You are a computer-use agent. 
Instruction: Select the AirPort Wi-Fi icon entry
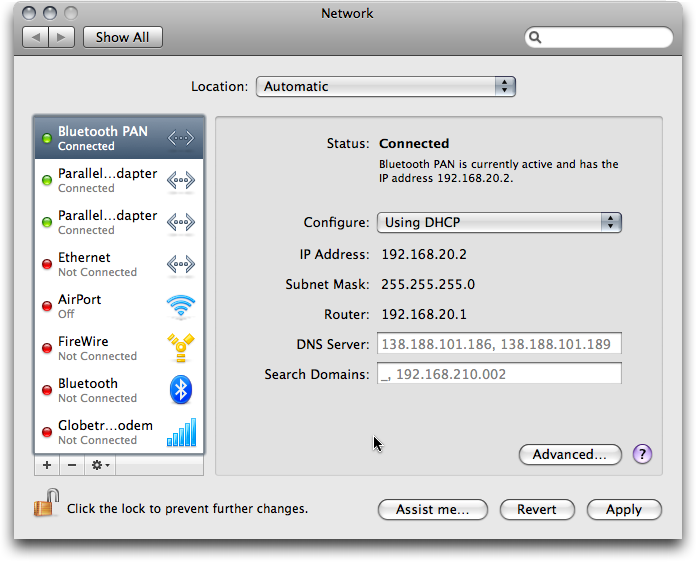pyautogui.click(x=181, y=306)
